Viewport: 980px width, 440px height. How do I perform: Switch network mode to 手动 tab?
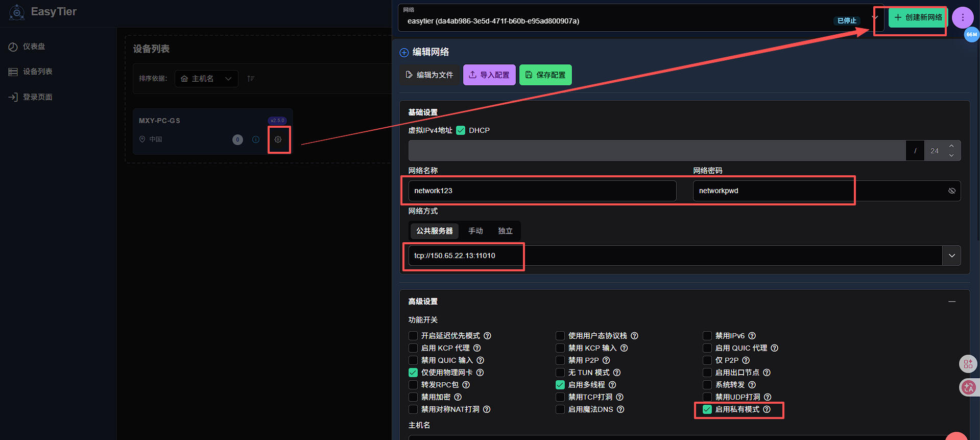(475, 231)
